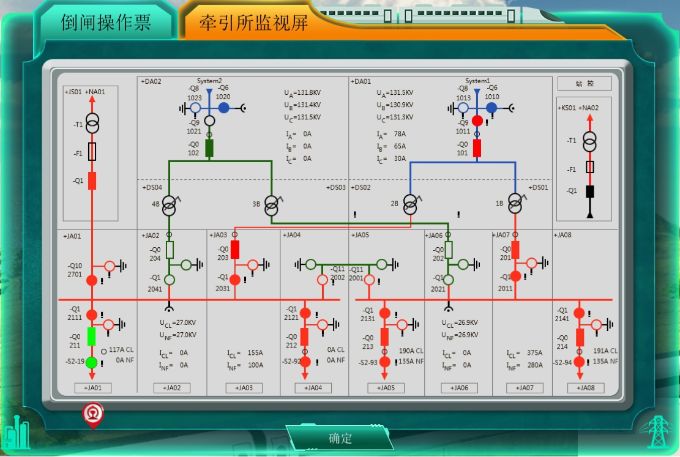Toggle the green Q0 211 breaker
This screenshot has width=680, height=457.
(x=91, y=337)
